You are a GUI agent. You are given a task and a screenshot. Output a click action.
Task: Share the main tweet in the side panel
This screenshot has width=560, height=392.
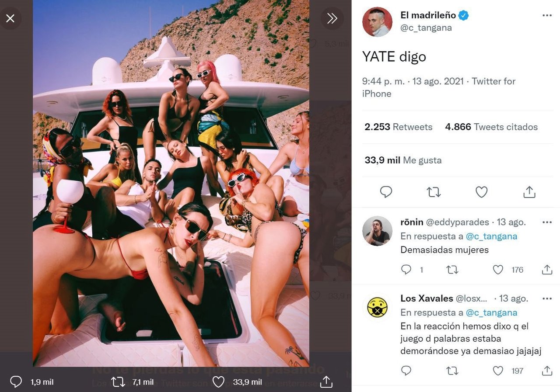click(529, 192)
